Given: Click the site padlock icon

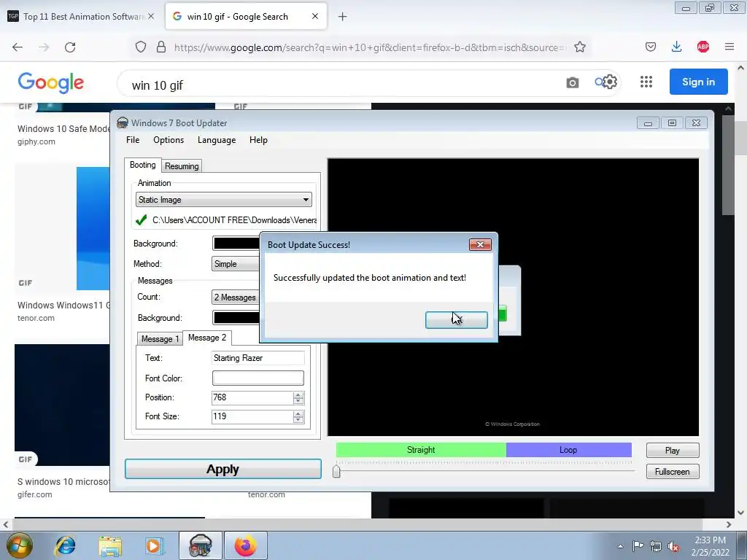Looking at the screenshot, I should point(161,47).
